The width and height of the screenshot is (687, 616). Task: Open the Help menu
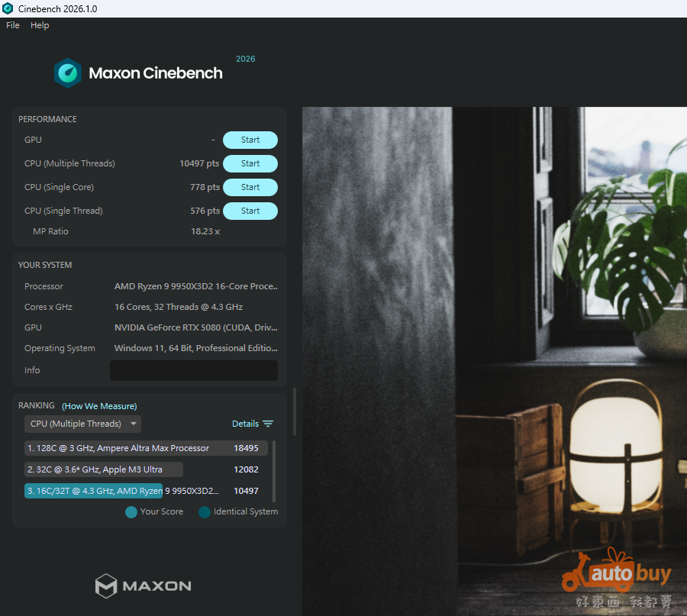pos(40,25)
